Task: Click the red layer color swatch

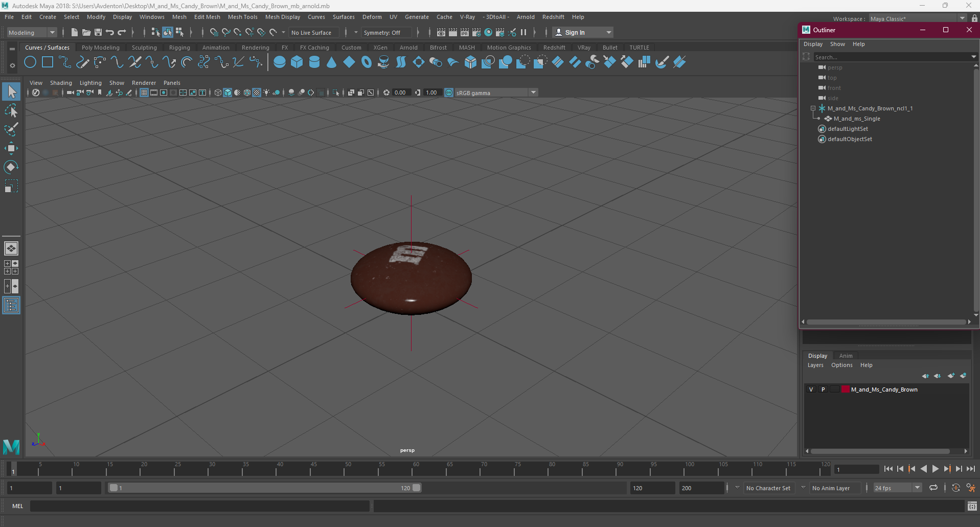Action: [845, 389]
